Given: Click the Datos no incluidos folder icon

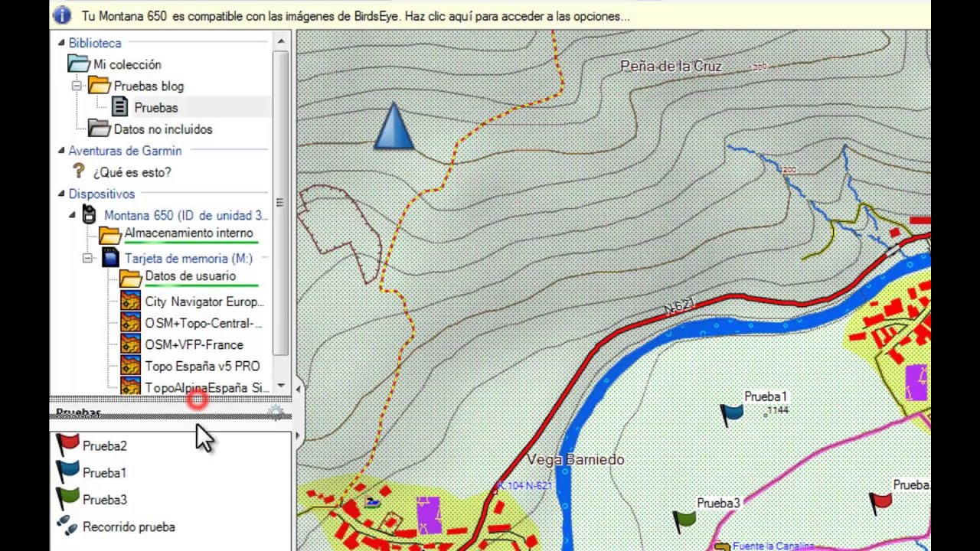Looking at the screenshot, I should (x=100, y=129).
